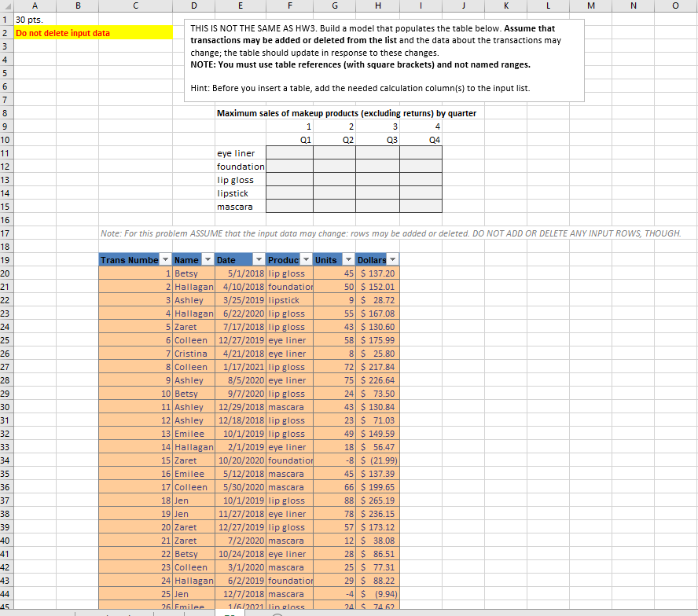698x616 pixels.
Task: Click the select-all corner of the sheet
Action: click(6, 5)
